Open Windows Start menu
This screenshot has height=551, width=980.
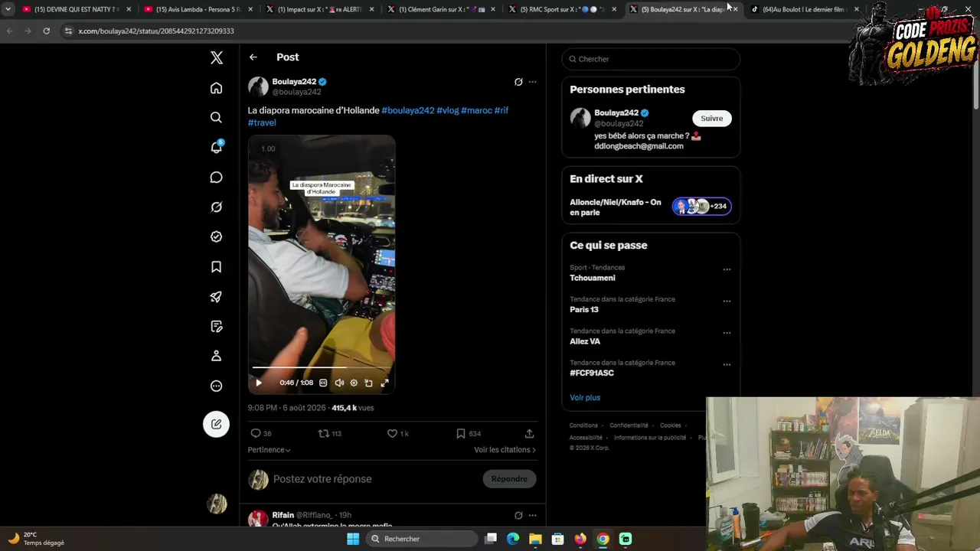[353, 539]
